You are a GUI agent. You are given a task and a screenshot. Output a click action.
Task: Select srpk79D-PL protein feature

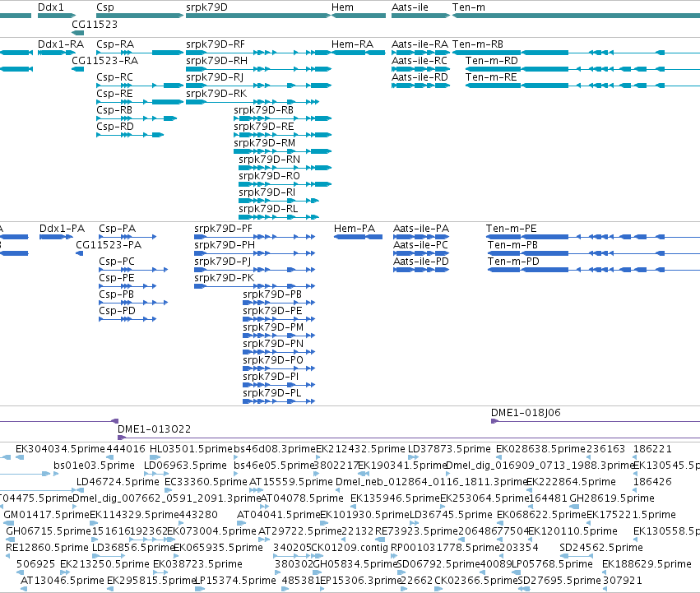(279, 401)
